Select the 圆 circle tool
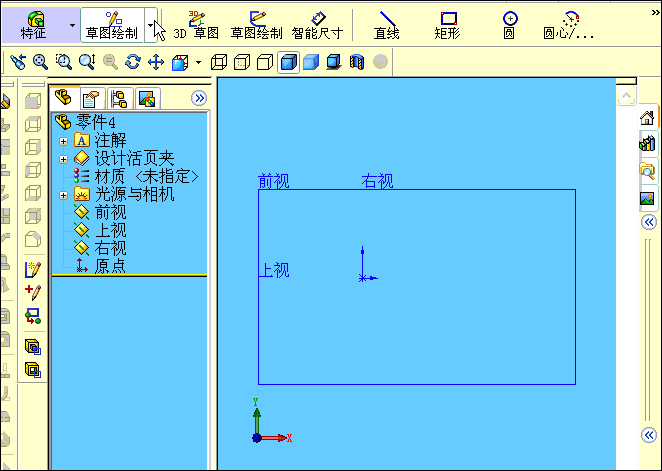 [510, 25]
